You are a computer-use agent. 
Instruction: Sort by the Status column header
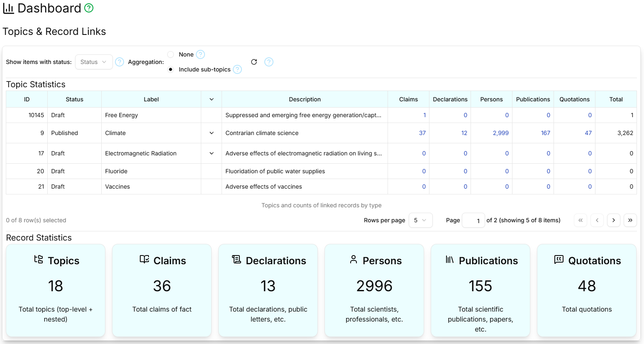tap(75, 99)
